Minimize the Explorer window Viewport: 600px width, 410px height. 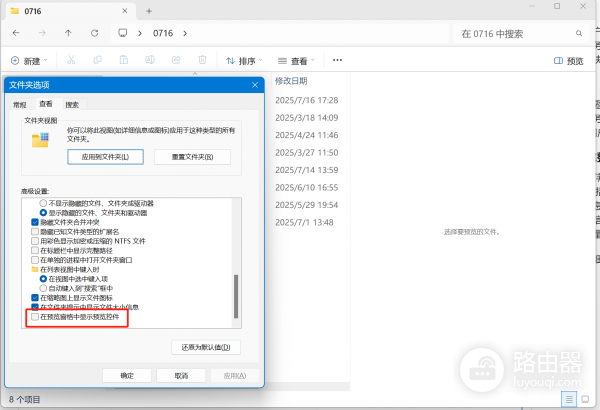pos(532,6)
